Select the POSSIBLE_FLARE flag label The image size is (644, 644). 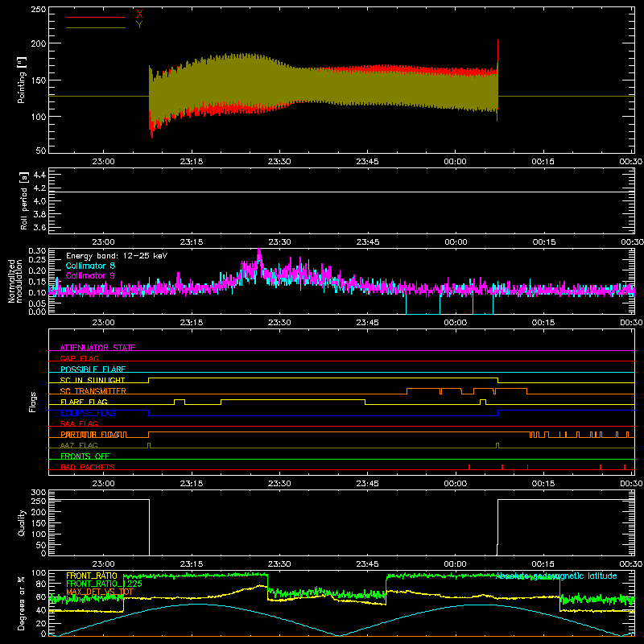(x=93, y=369)
